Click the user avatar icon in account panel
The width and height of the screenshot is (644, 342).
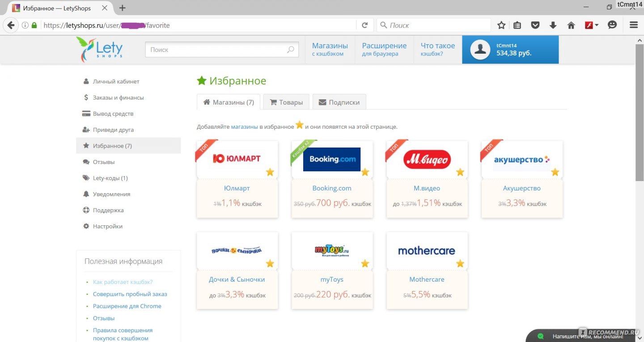point(480,50)
